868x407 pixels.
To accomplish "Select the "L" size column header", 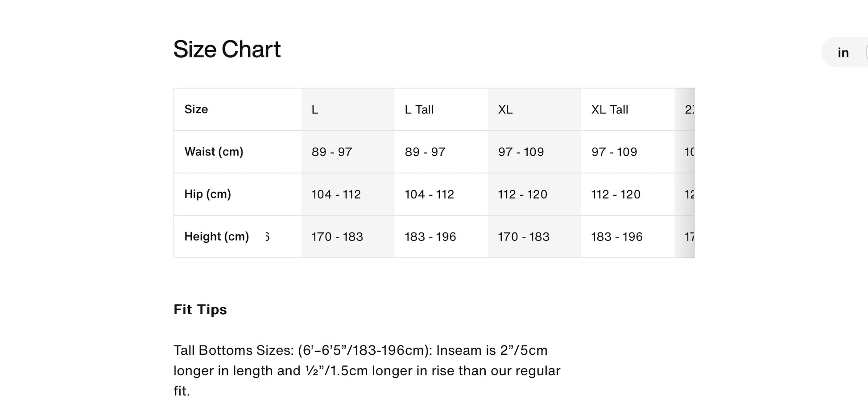I will point(315,110).
